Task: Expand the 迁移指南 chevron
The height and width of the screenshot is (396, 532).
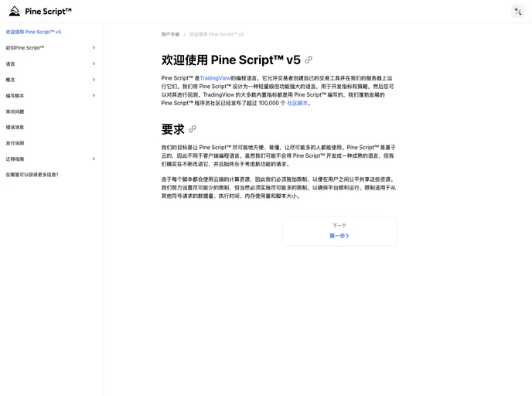Action: tap(94, 159)
